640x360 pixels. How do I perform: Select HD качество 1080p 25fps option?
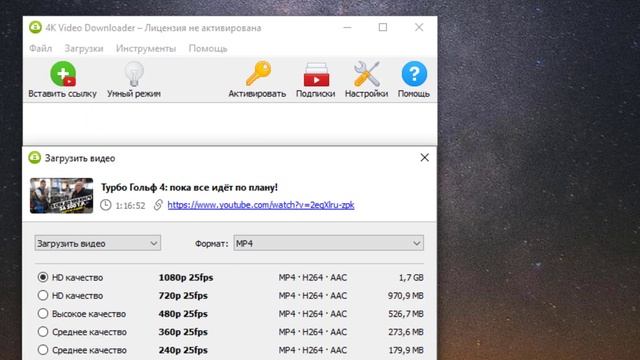43,277
